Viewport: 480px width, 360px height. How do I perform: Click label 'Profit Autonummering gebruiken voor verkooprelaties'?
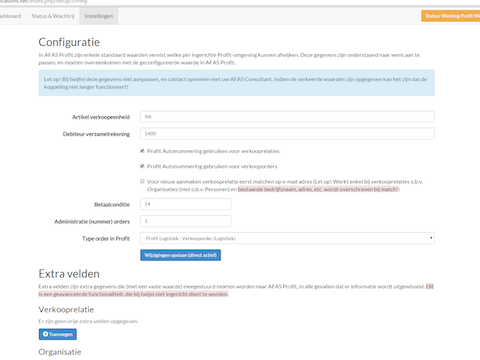(x=213, y=151)
